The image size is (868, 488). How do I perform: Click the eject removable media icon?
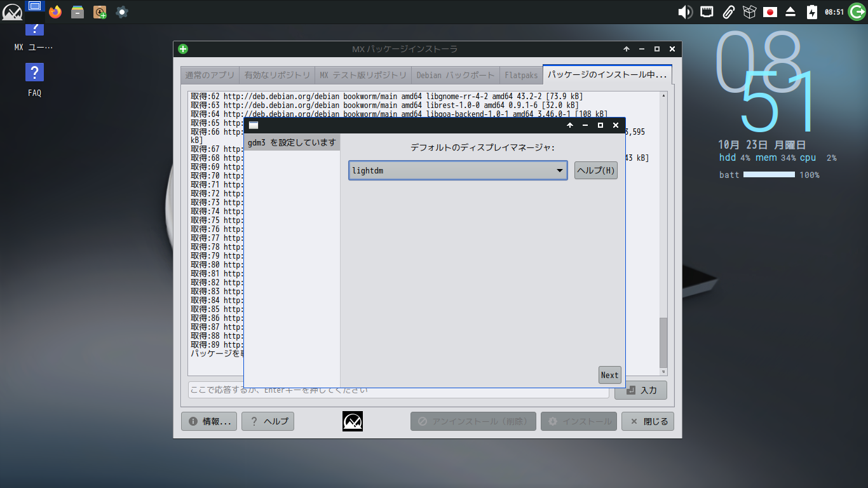790,11
